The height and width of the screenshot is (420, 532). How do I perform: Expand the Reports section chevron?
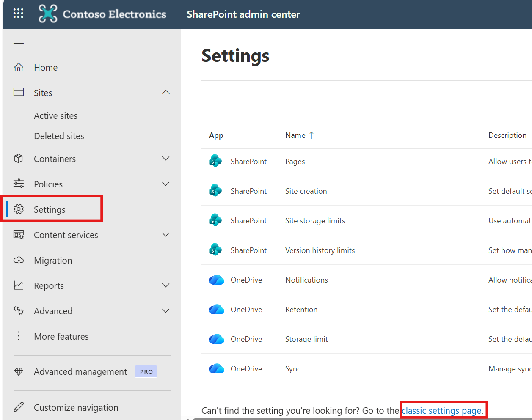point(166,285)
